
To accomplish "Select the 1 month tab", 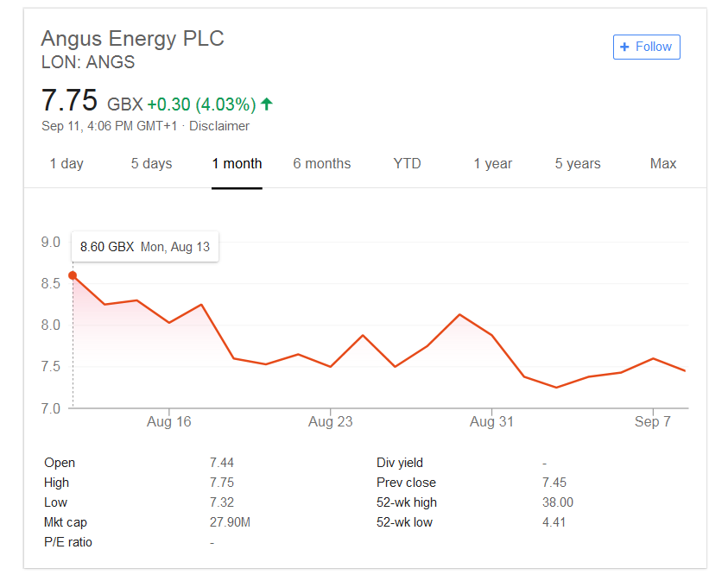I will click(237, 163).
